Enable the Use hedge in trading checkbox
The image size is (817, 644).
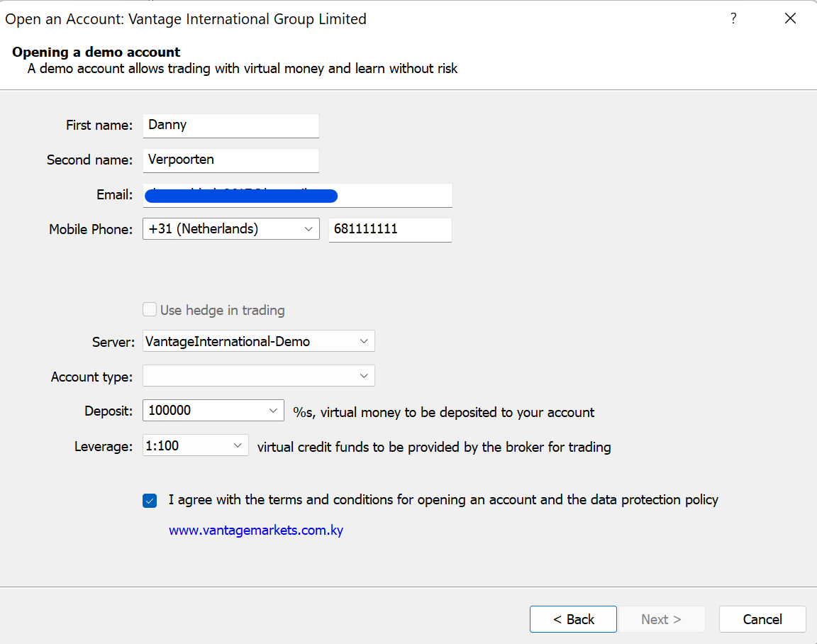click(150, 309)
